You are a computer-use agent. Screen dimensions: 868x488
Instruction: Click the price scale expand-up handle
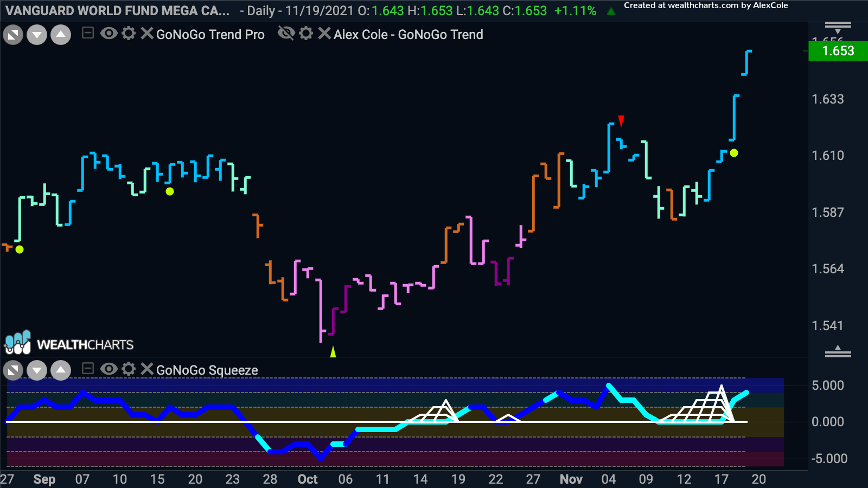click(838, 351)
